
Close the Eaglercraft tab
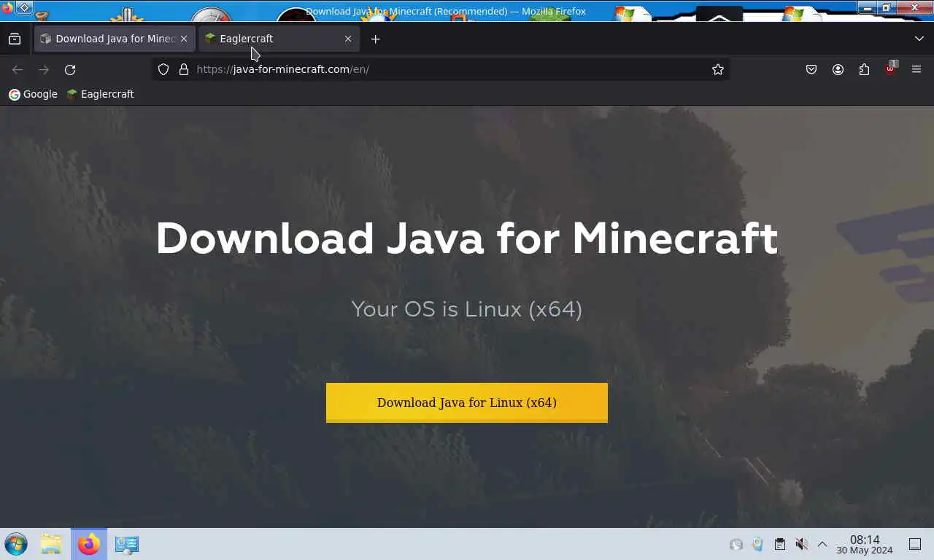tap(348, 39)
